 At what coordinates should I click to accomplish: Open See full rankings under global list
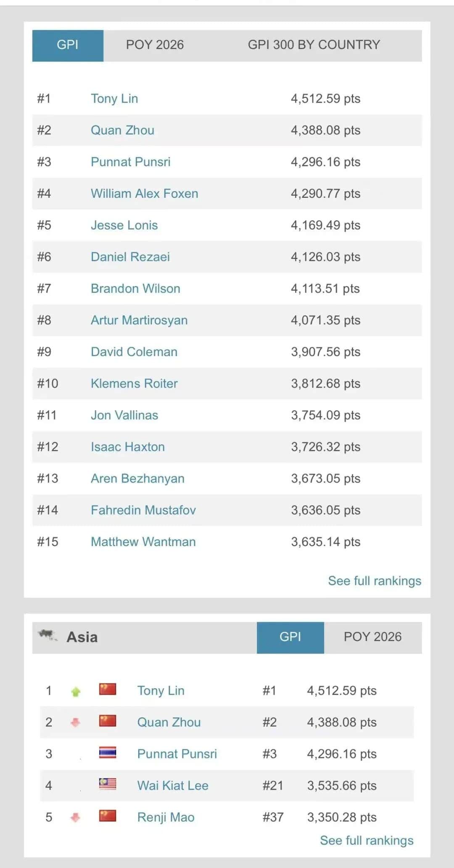click(375, 581)
